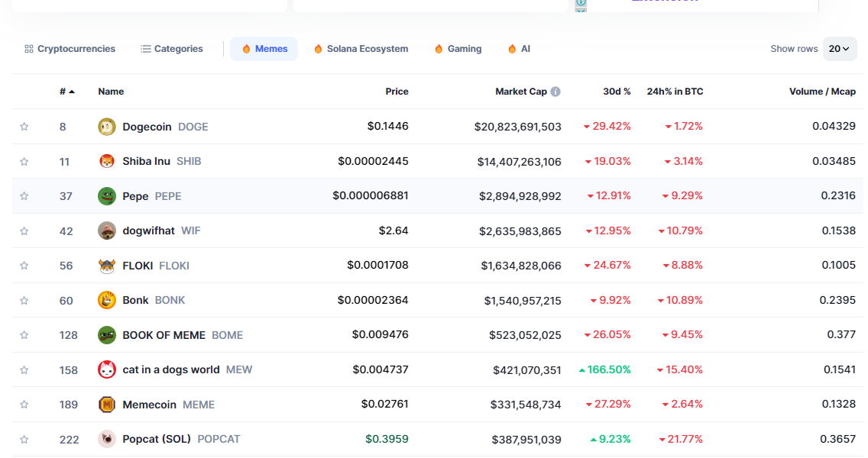
Task: Star cat in a dogs world row
Action: pos(24,369)
